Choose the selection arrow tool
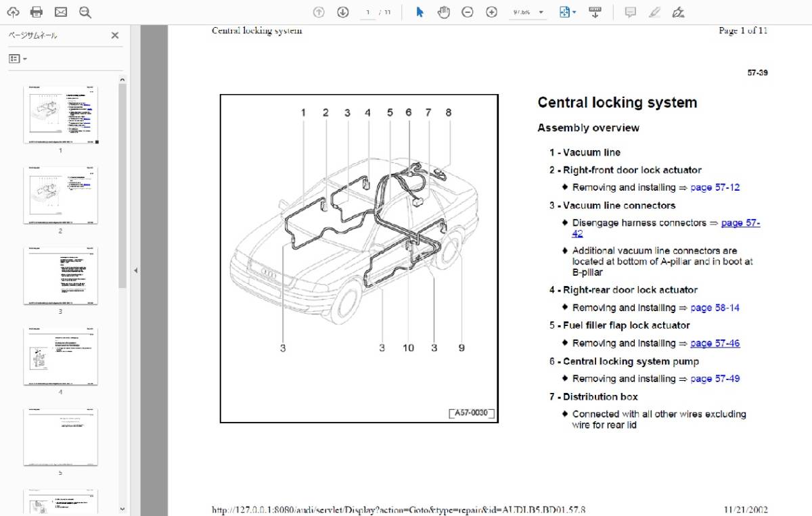Viewport: 812px width, 516px height. click(x=420, y=12)
